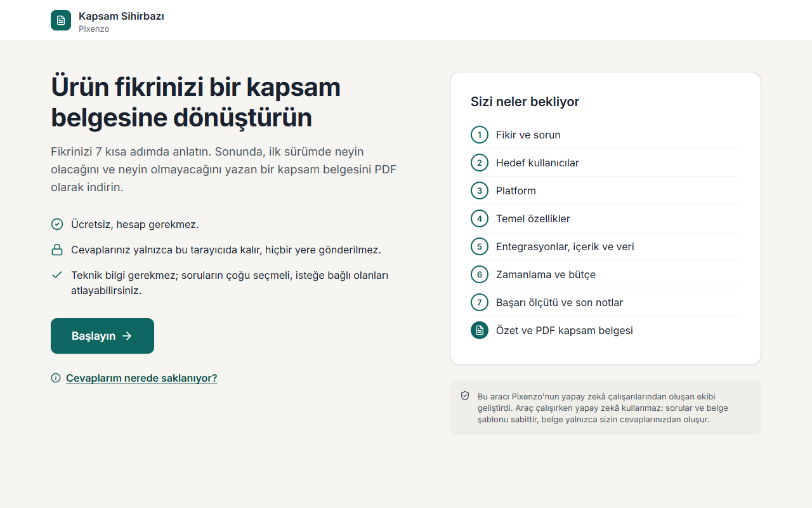The height and width of the screenshot is (508, 812).
Task: Click the lock icon beside "Cevaplarınız yalnızca"
Action: 57,250
